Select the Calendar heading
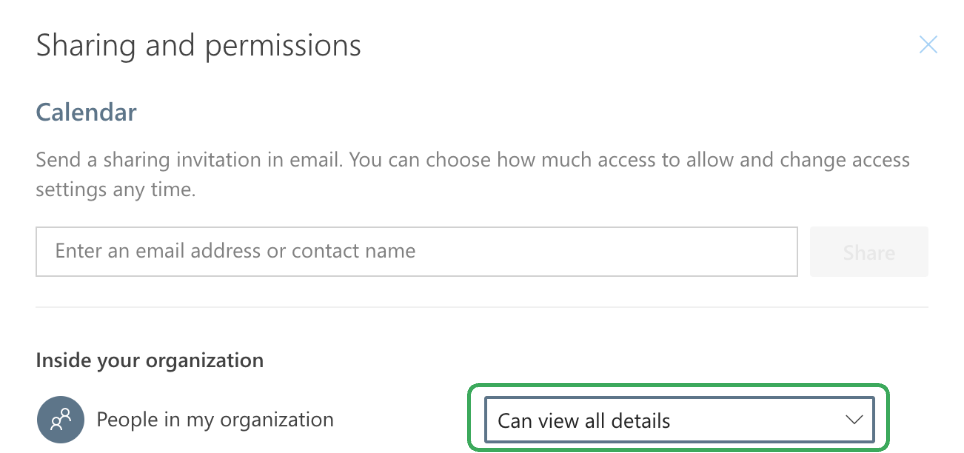 [86, 112]
